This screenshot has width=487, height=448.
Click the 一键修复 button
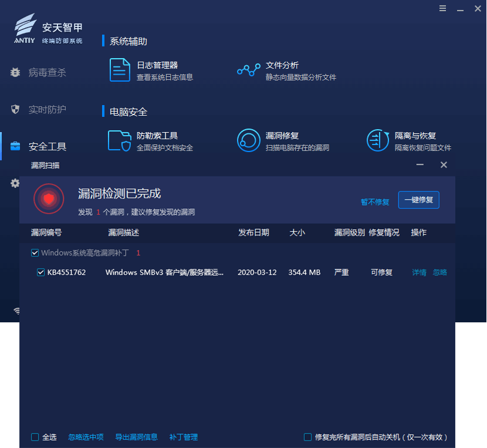tap(419, 200)
